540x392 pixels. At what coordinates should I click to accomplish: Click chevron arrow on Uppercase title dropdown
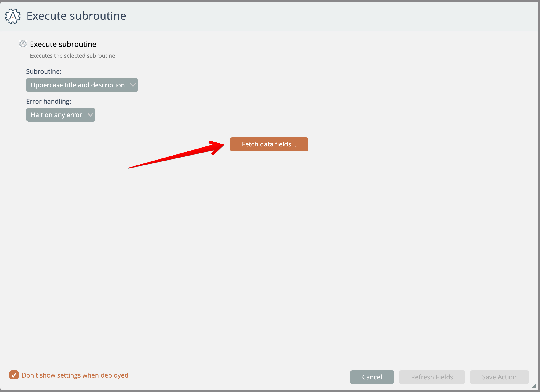pos(133,85)
